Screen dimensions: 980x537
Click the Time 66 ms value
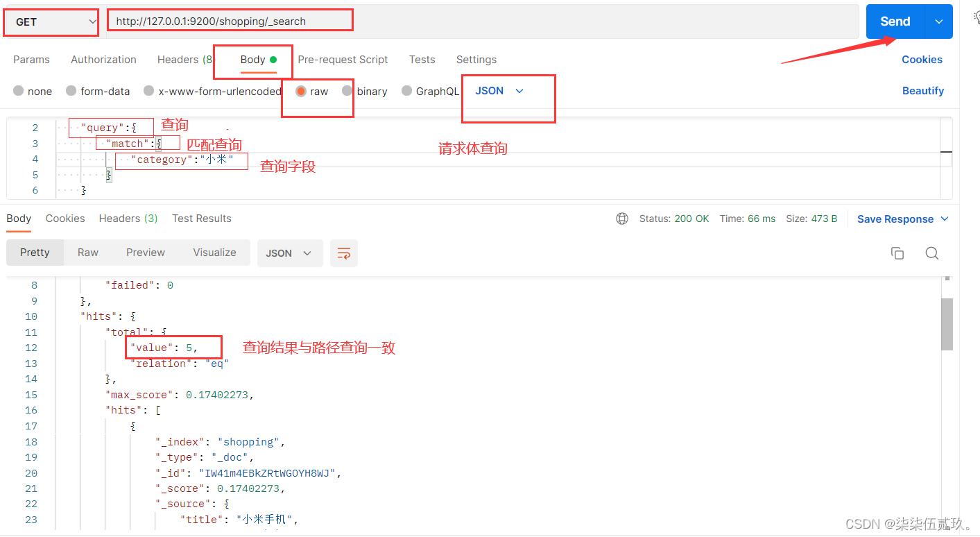click(748, 219)
